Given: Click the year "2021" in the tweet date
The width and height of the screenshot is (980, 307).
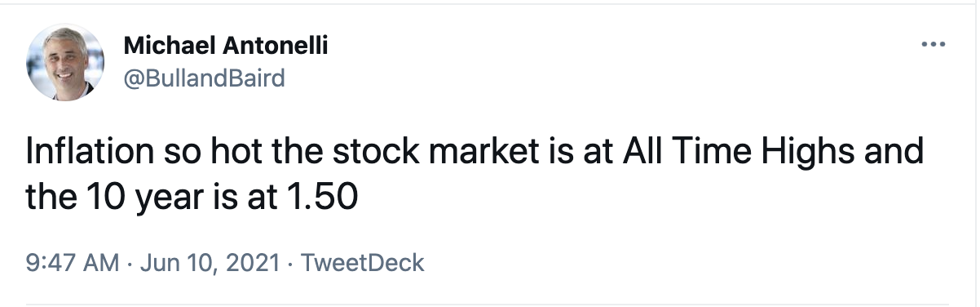Looking at the screenshot, I should tap(250, 263).
